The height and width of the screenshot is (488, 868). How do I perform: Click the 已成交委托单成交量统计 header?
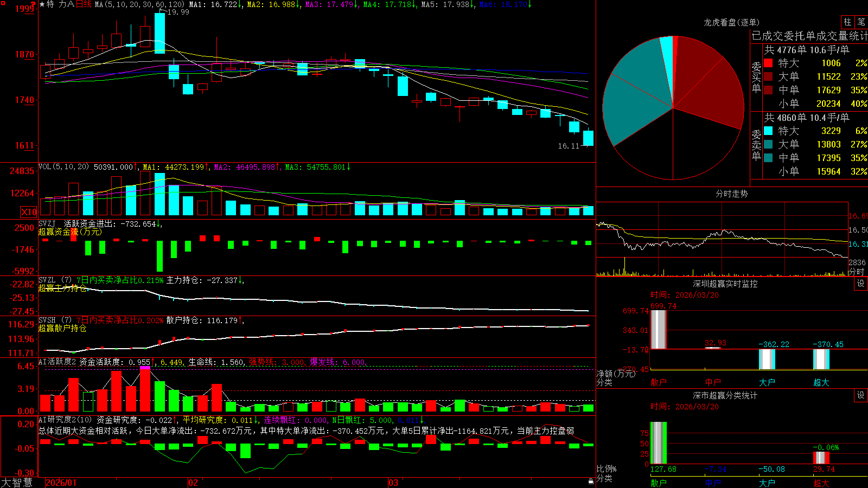click(x=809, y=36)
